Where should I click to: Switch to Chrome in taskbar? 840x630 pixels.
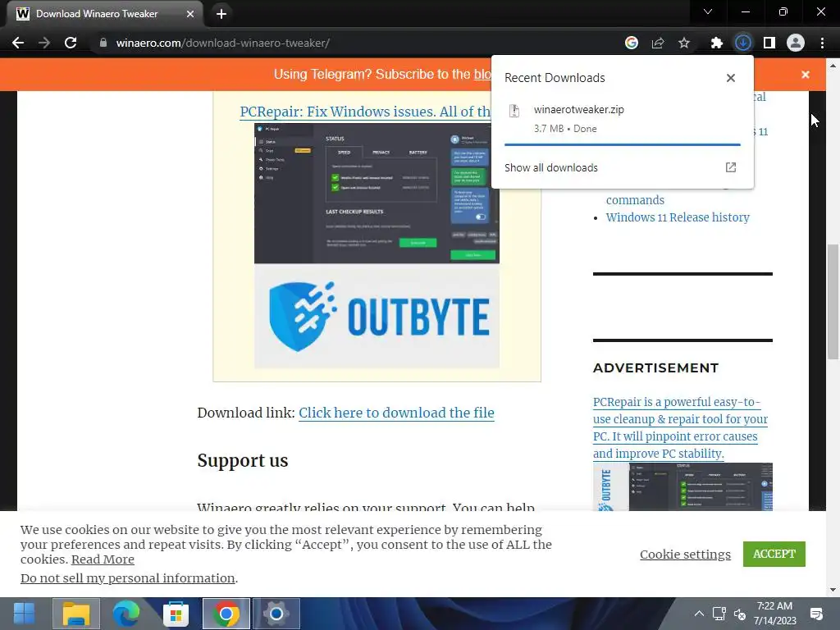(x=226, y=614)
